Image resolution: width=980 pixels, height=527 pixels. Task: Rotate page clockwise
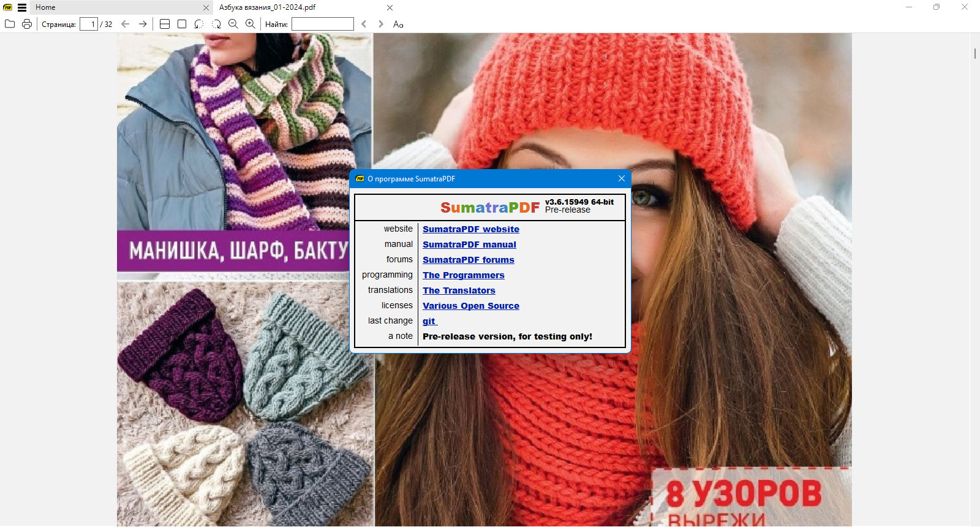coord(216,24)
